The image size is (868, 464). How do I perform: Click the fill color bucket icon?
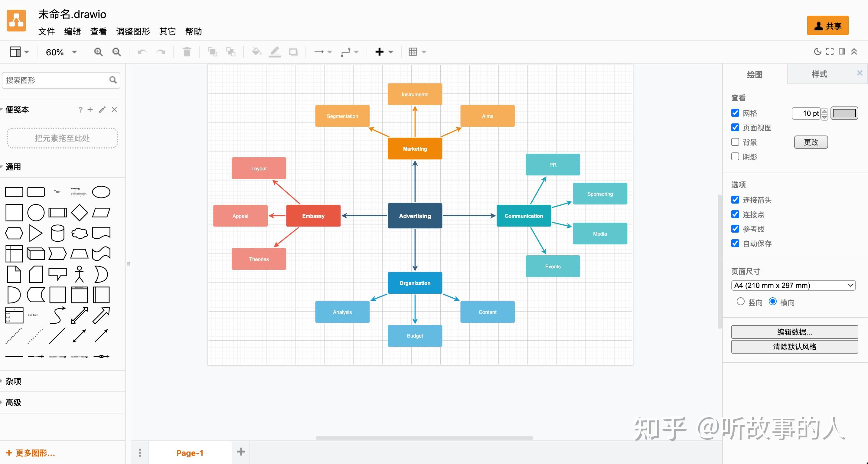click(257, 51)
